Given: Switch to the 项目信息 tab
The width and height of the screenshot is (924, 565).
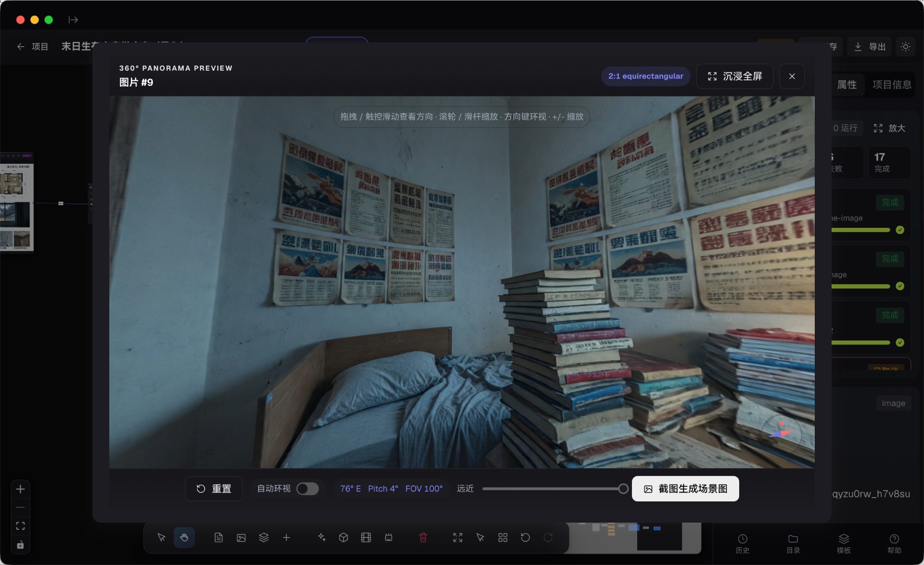Looking at the screenshot, I should [x=892, y=85].
